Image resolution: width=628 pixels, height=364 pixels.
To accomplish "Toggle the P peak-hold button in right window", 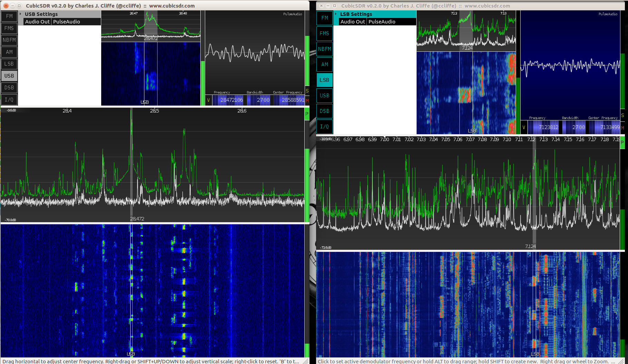I will [x=622, y=142].
